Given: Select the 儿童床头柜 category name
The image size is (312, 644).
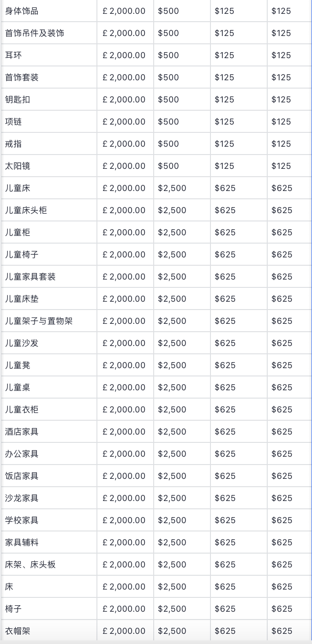Looking at the screenshot, I should (26, 210).
